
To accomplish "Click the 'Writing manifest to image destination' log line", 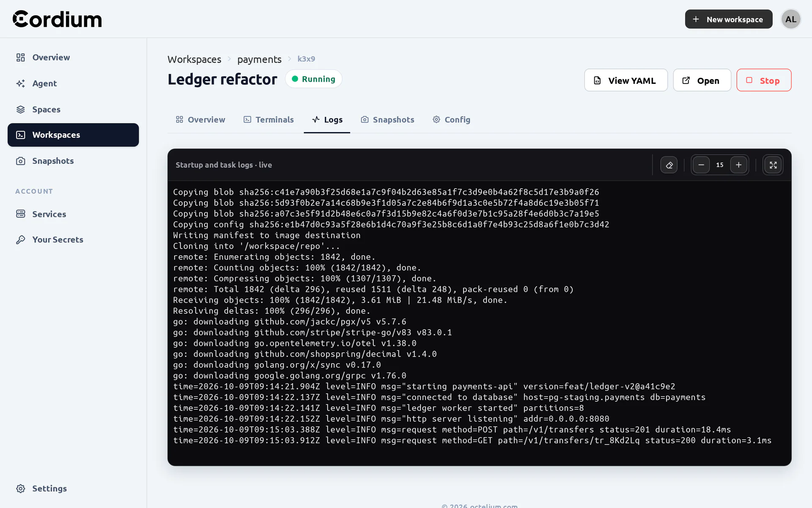I will click(x=267, y=235).
